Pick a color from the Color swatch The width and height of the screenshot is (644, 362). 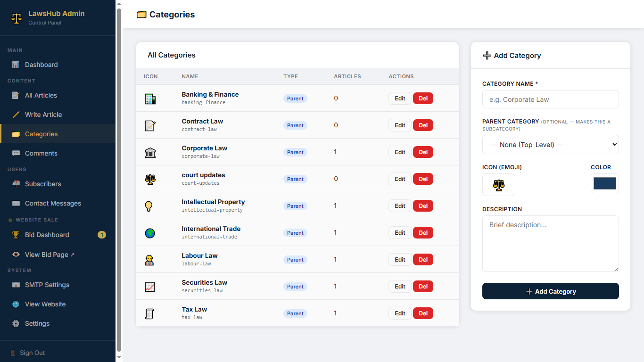pyautogui.click(x=604, y=183)
